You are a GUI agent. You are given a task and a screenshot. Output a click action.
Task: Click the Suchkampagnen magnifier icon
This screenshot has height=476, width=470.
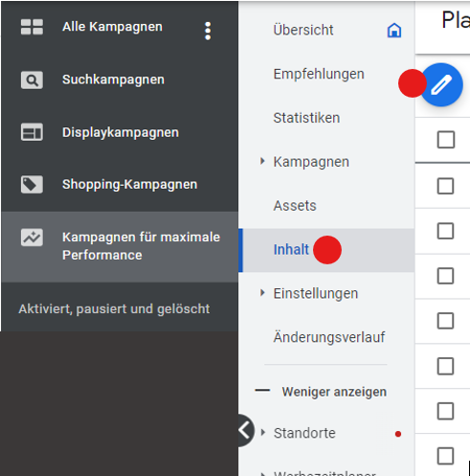(32, 80)
